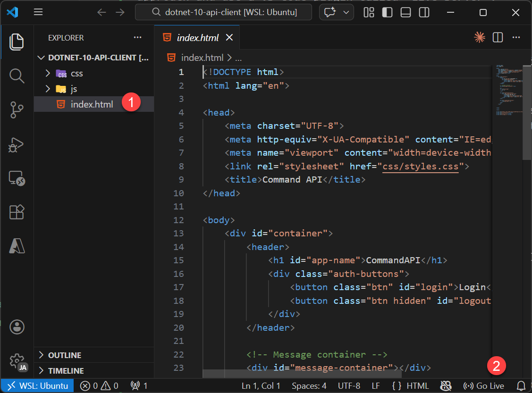Open the Copilot chat panel
The width and height of the screenshot is (532, 393).
(330, 12)
